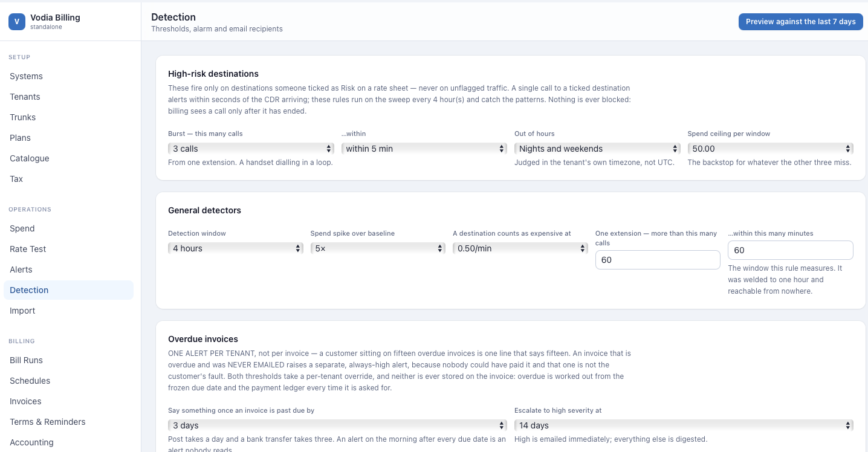Viewport: 868px width, 452px height.
Task: Open the Burst calls dropdown showing 3 calls
Action: point(251,149)
